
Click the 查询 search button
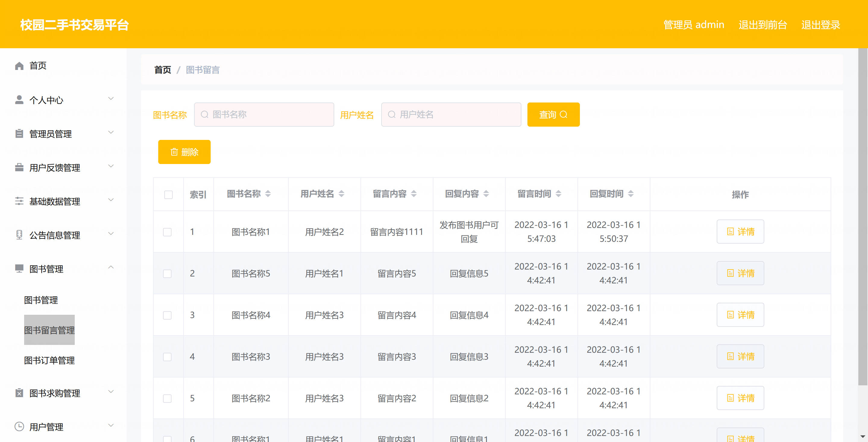coord(553,115)
